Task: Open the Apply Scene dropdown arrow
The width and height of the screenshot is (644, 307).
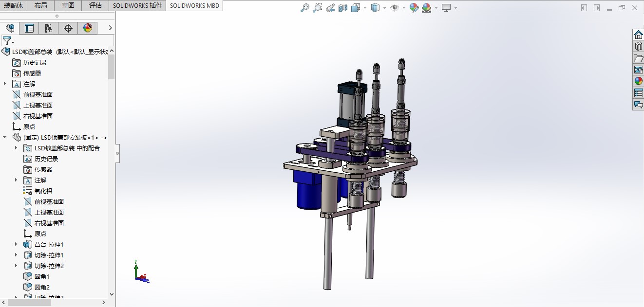Action: click(x=436, y=8)
